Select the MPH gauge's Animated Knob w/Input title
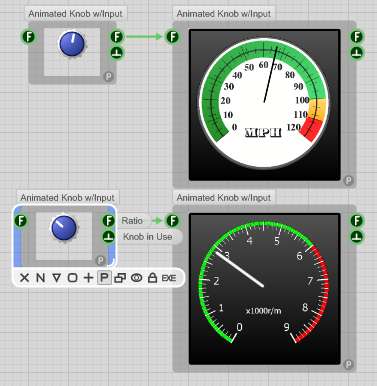 224,14
